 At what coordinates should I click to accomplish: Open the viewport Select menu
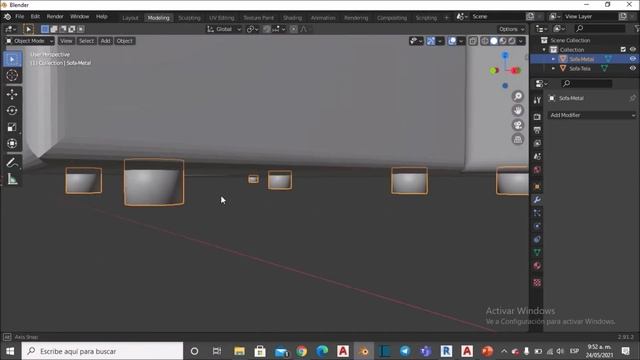click(86, 41)
